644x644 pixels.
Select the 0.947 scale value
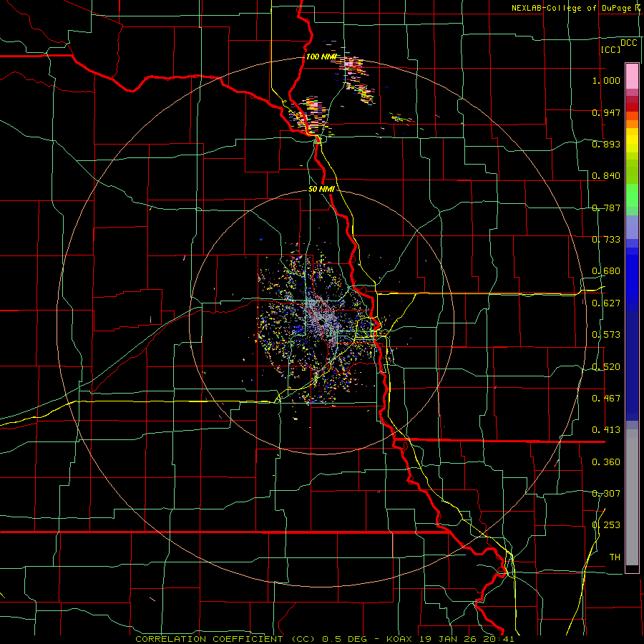coord(606,112)
